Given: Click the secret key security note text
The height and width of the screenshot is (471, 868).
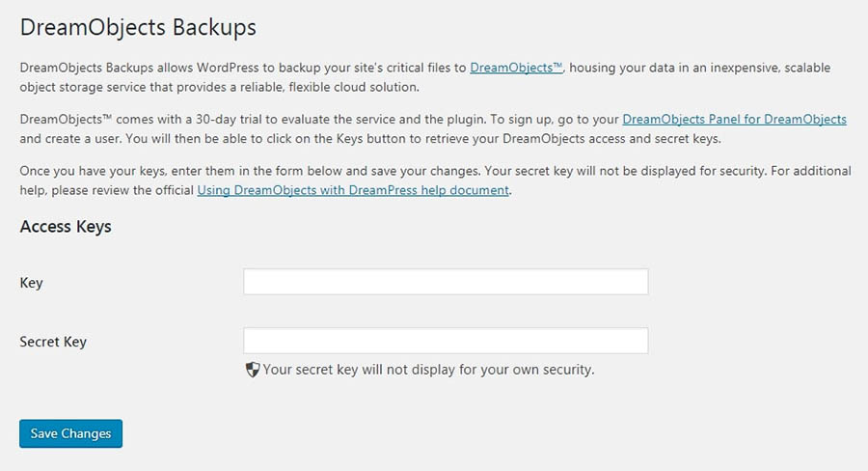Looking at the screenshot, I should [428, 369].
